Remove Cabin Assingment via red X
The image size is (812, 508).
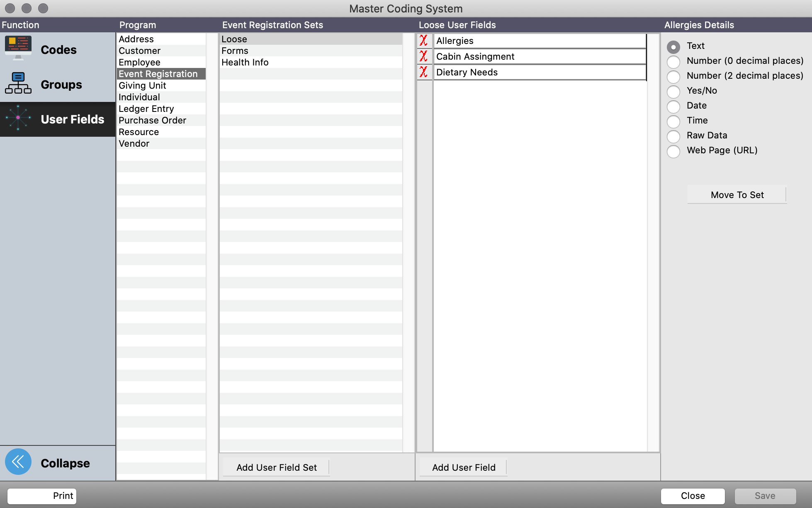423,56
